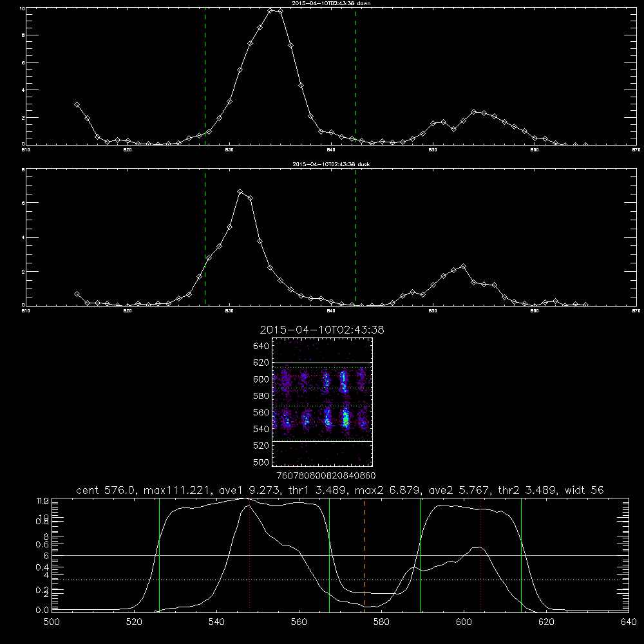The width and height of the screenshot is (644, 644).
Task: Click heatmap y-axis label 540
Action: point(261,429)
